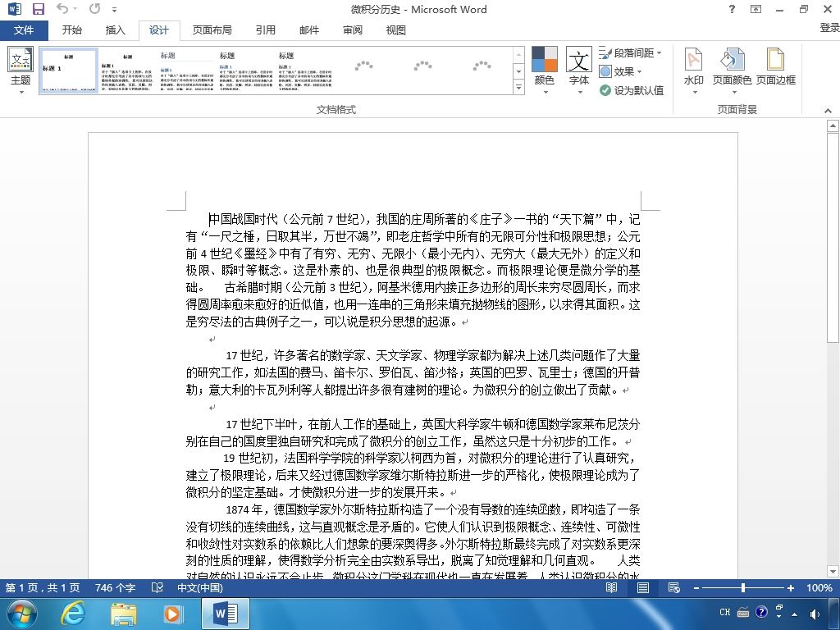Click vertical scrollbar up arrow
Screen dimensions: 840x630
[833, 126]
